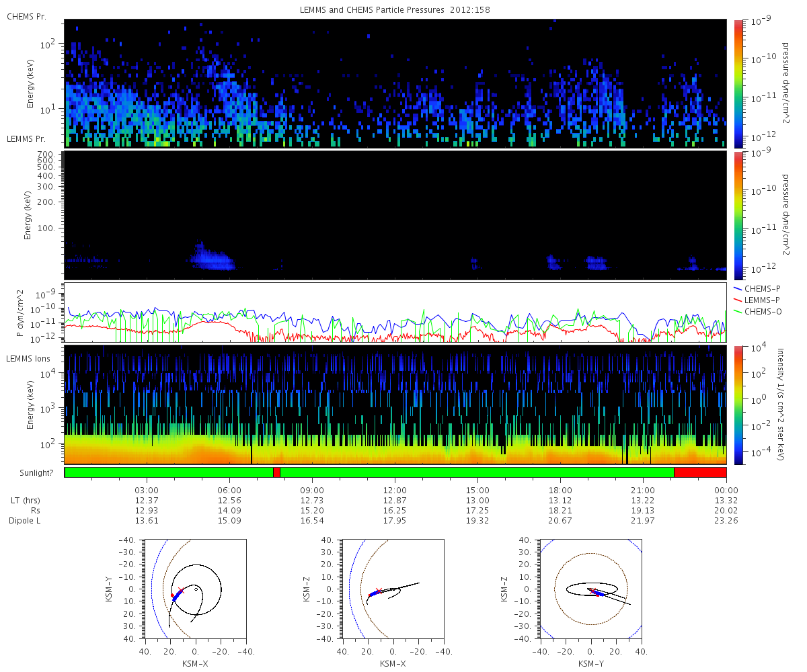
Task: Click the 'Rs' ephemeris row label
Action: 36,511
